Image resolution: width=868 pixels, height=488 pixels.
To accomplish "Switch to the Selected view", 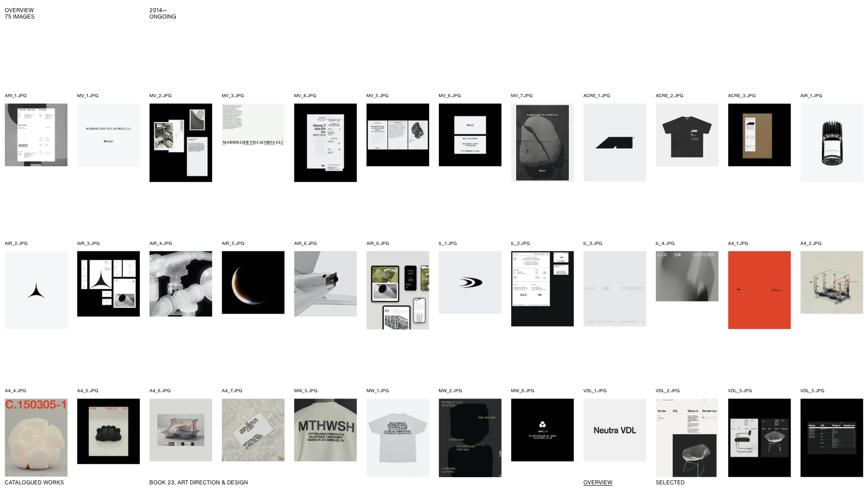I will [x=670, y=483].
